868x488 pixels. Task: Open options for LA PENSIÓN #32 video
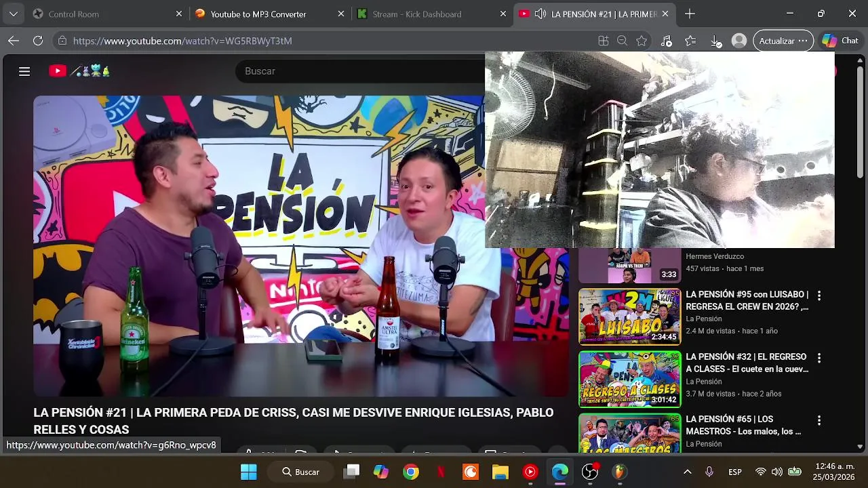pyautogui.click(x=819, y=358)
